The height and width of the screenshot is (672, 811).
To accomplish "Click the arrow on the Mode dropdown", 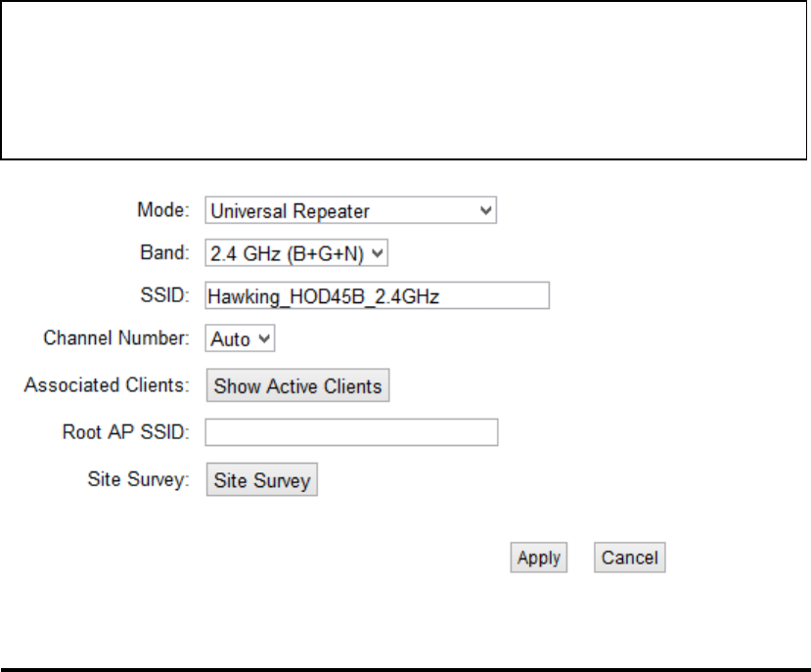I will click(x=485, y=210).
